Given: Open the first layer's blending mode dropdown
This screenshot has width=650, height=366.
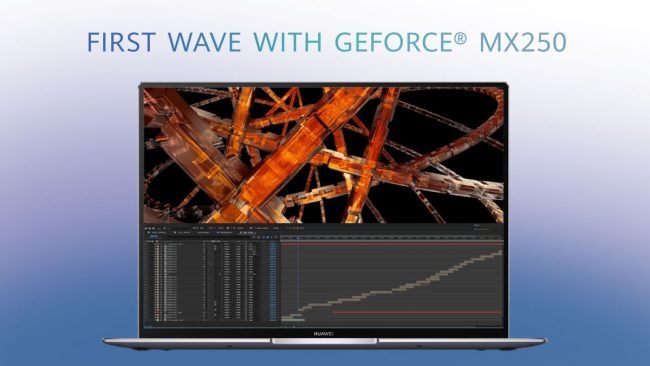Looking at the screenshot, I should [227, 244].
